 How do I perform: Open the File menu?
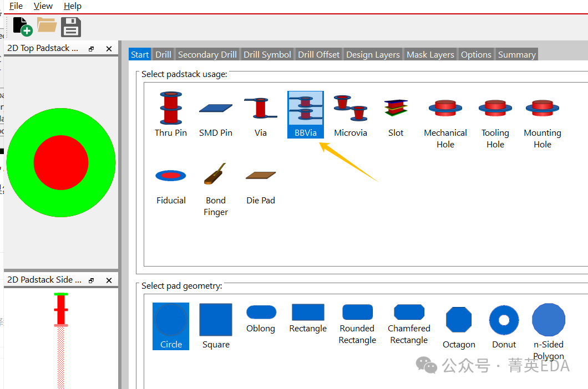pos(16,6)
